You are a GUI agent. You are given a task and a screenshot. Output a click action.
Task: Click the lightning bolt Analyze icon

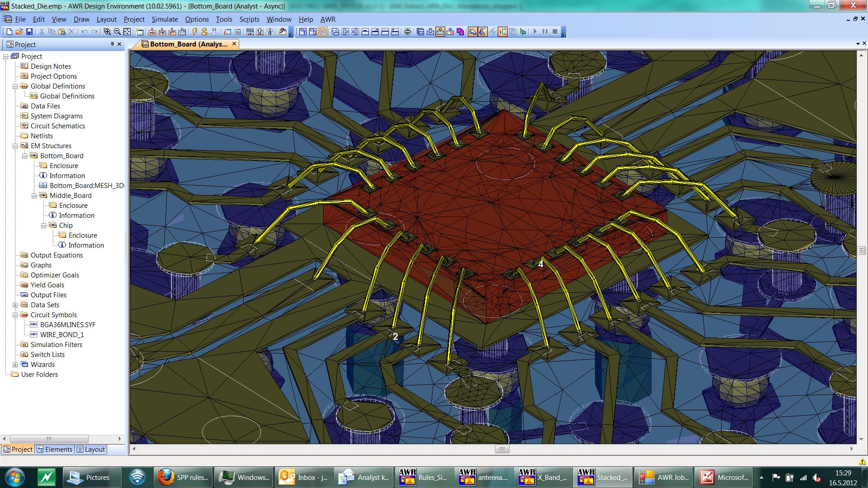(x=195, y=32)
